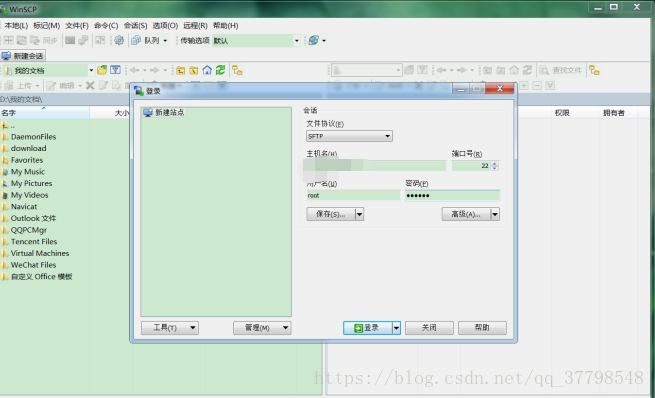Image resolution: width=655 pixels, height=398 pixels.
Task: Go to local root directory icon
Action: click(x=194, y=70)
